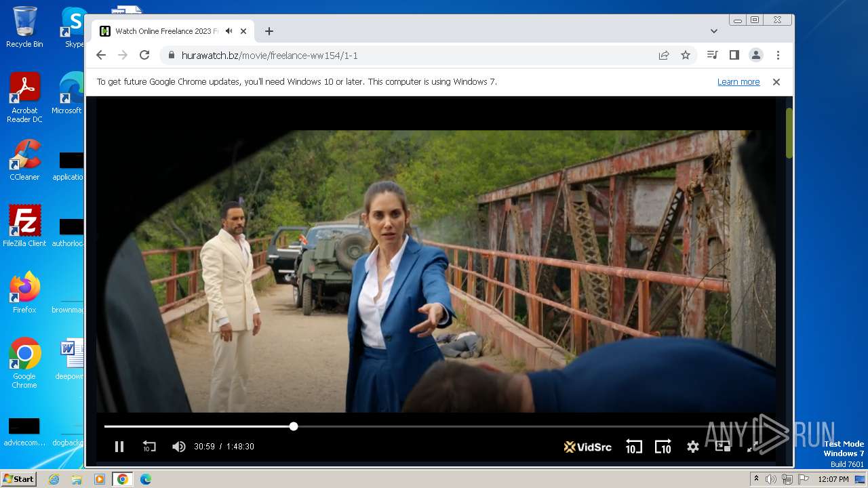This screenshot has width=868, height=488.
Task: Launch Firefox from desktop
Action: (x=24, y=292)
